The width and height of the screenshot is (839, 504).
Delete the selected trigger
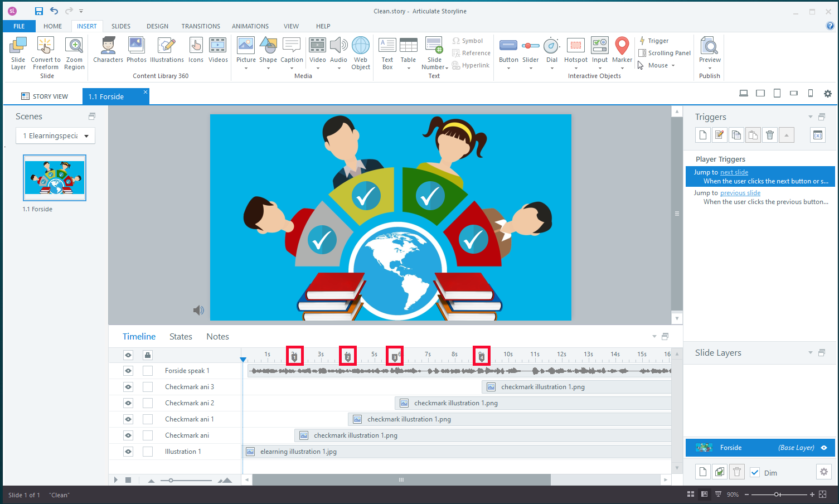coord(769,134)
